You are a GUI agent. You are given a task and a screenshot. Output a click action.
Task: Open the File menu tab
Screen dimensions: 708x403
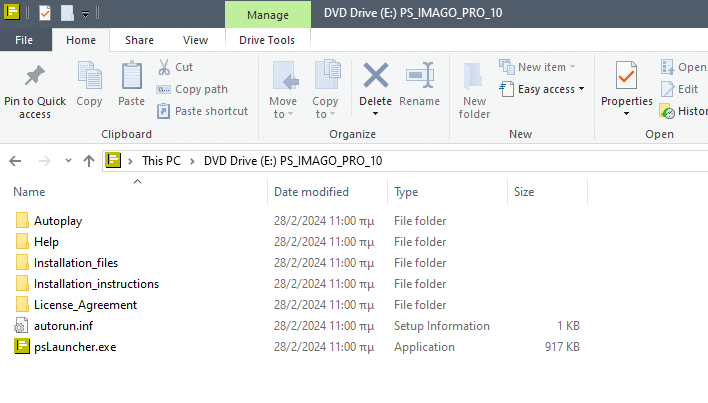[x=24, y=40]
